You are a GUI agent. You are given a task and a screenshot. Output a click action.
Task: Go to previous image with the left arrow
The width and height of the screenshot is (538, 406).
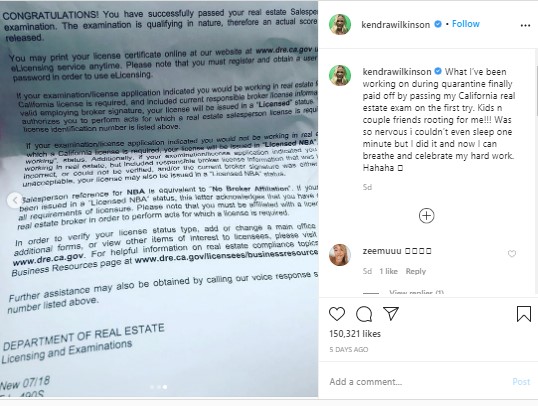[15, 200]
